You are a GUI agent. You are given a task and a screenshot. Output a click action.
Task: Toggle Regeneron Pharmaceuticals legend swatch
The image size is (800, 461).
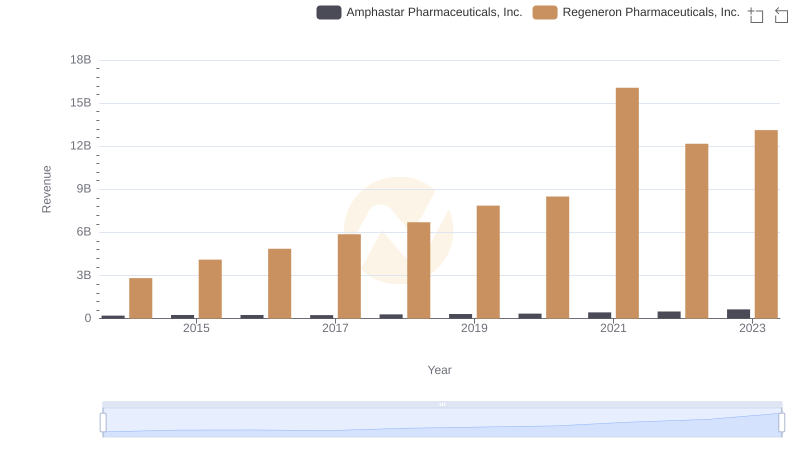pyautogui.click(x=545, y=12)
